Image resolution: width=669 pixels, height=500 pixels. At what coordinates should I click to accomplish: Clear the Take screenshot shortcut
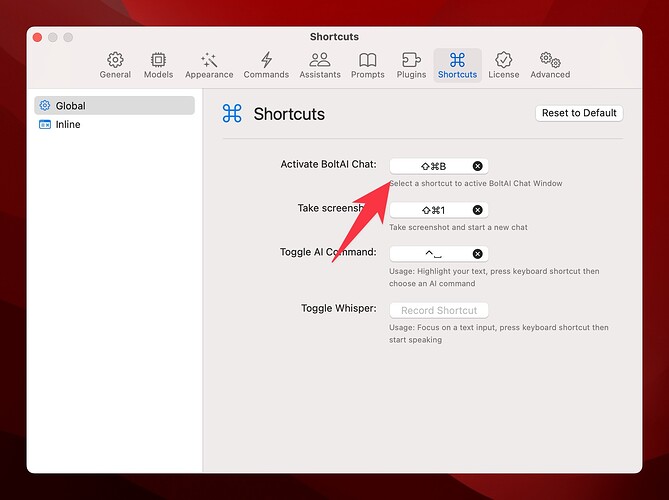point(477,210)
